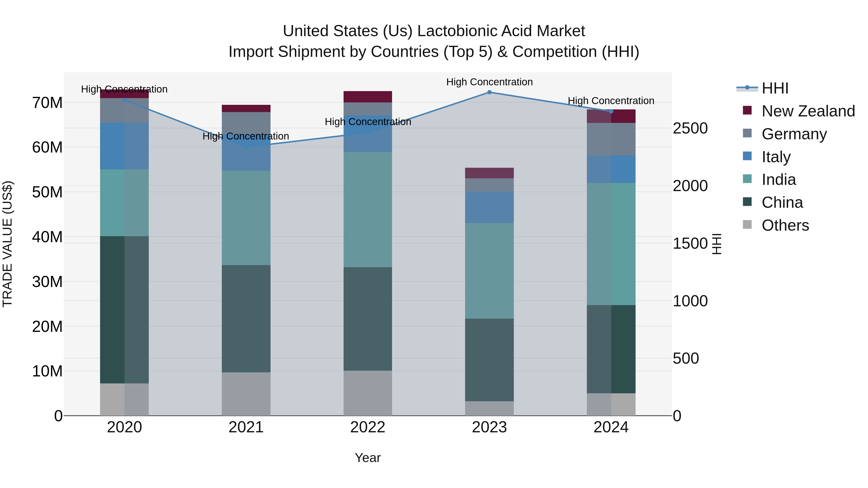The width and height of the screenshot is (868, 488).
Task: Click the 2020 x-axis label
Action: 124,427
